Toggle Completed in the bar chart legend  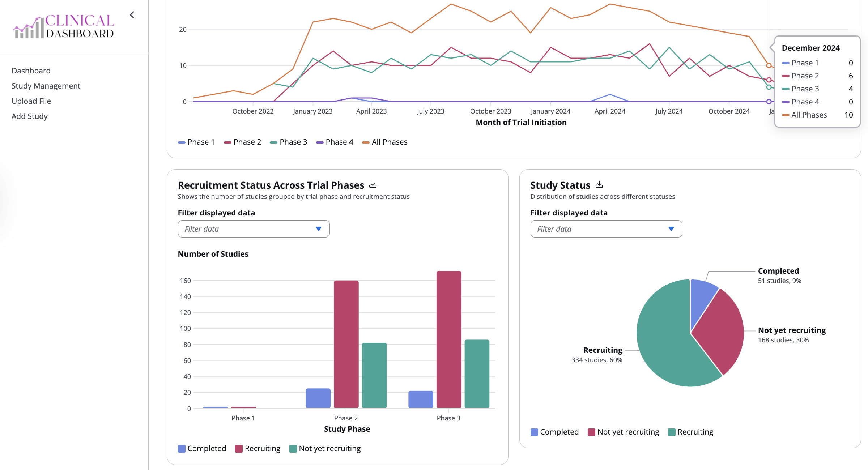(202, 449)
